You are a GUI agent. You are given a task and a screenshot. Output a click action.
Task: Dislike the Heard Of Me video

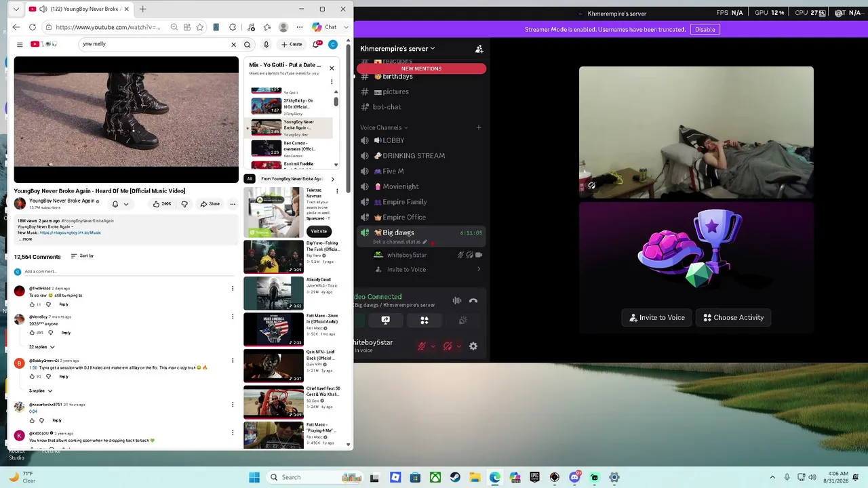[184, 204]
